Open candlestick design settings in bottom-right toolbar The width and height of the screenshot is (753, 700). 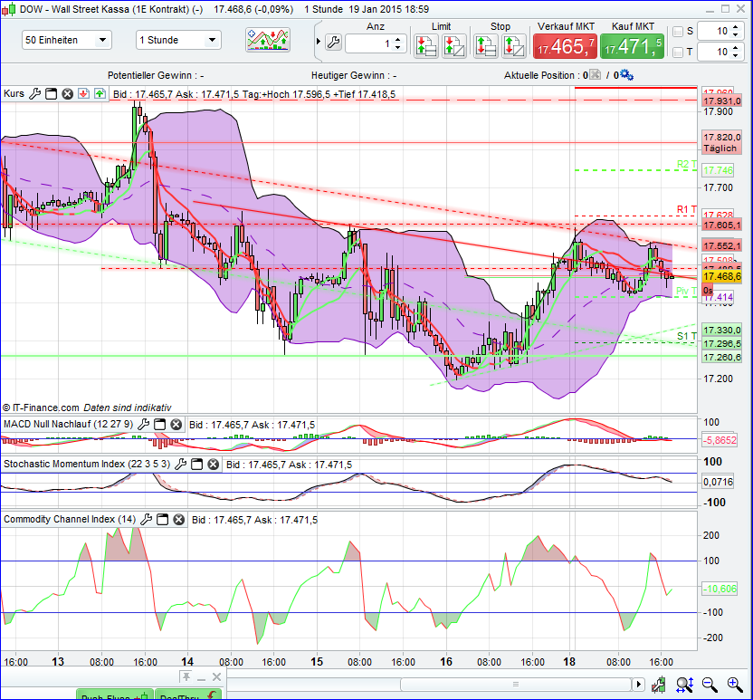pos(658,686)
